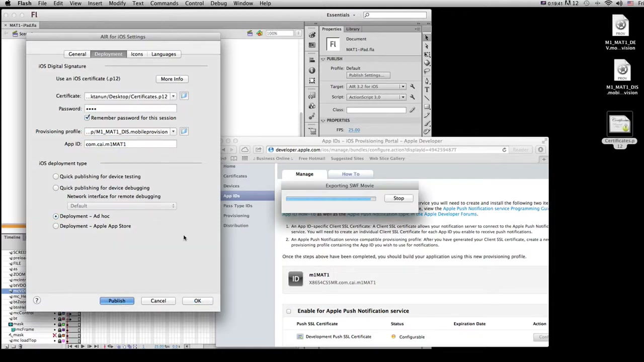Image resolution: width=644 pixels, height=362 pixels.
Task: Collapse the PROPERTIES section
Action: [323, 121]
